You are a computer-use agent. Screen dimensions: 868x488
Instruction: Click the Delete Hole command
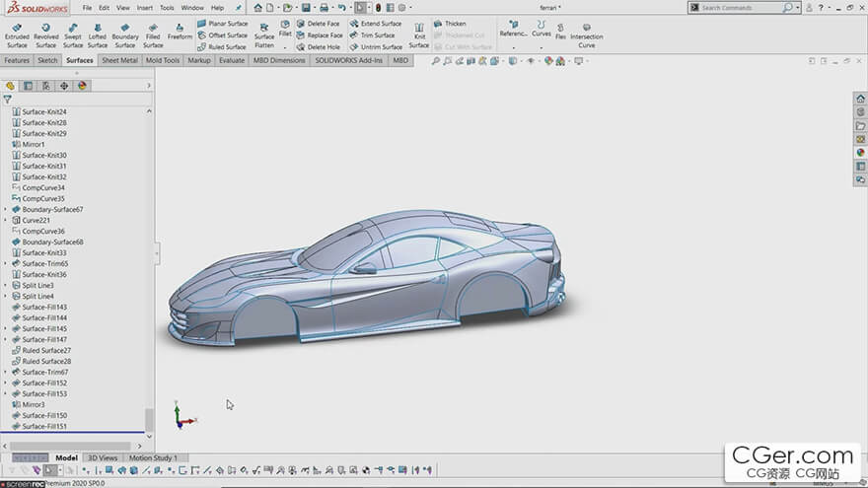click(x=319, y=47)
